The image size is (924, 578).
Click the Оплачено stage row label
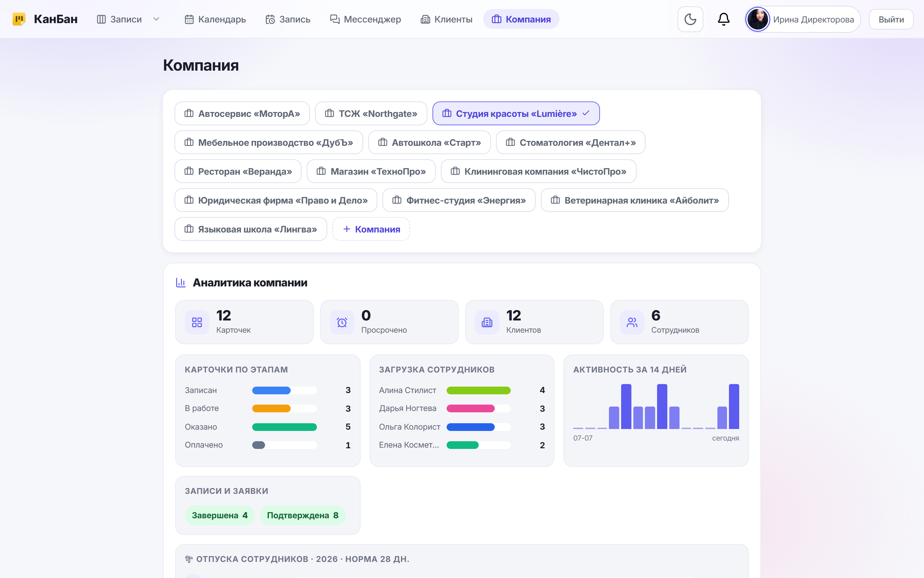tap(203, 445)
